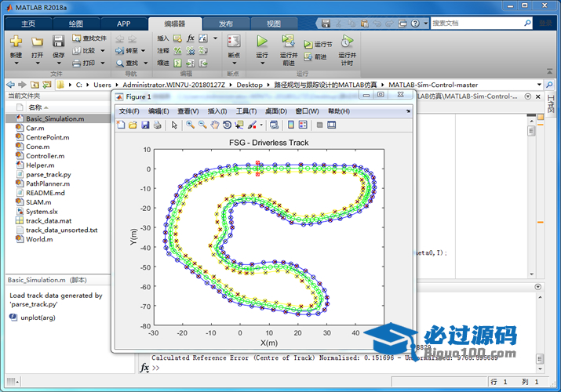
Task: Click Open File icon in Figure 1 toolbar
Action: click(x=133, y=125)
